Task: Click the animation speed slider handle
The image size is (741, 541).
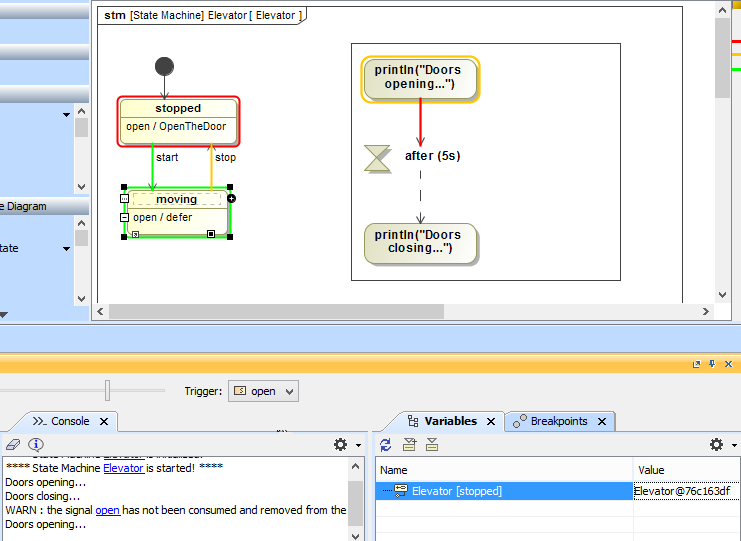Action: pos(107,390)
